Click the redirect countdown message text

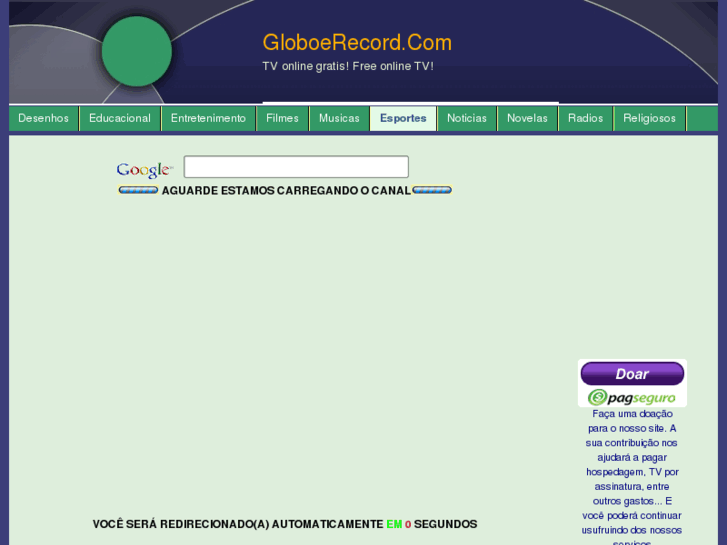tap(285, 524)
